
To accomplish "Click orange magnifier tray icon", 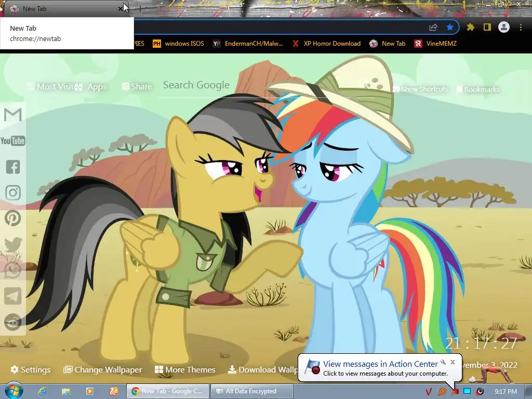I will (x=442, y=392).
